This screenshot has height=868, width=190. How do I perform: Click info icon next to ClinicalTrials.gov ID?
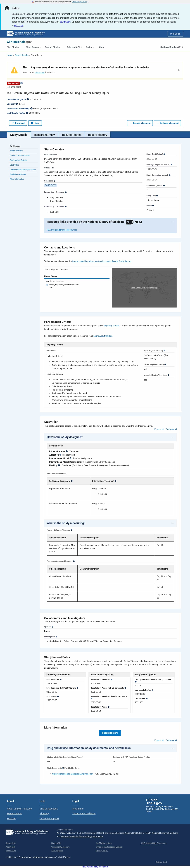(28, 99)
